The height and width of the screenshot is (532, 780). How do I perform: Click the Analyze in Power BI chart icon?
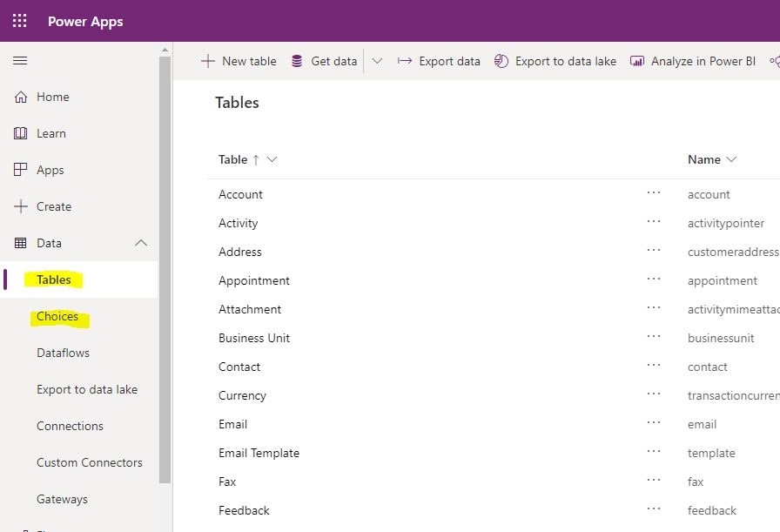(x=639, y=61)
